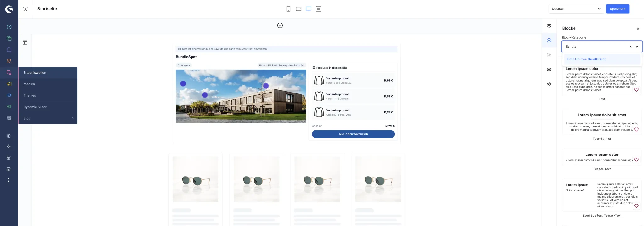Viewport: 644px width, 226px height.
Task: Click the Variantenprodukt Blau XL row
Action: [x=353, y=81]
